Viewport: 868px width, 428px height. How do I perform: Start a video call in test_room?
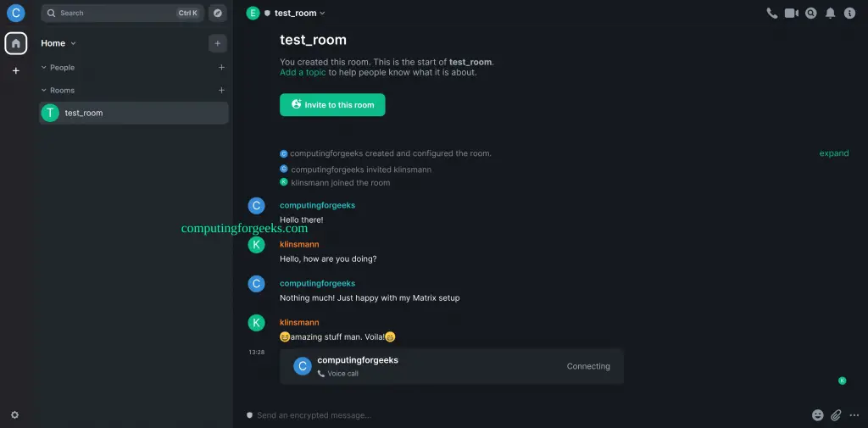click(792, 14)
